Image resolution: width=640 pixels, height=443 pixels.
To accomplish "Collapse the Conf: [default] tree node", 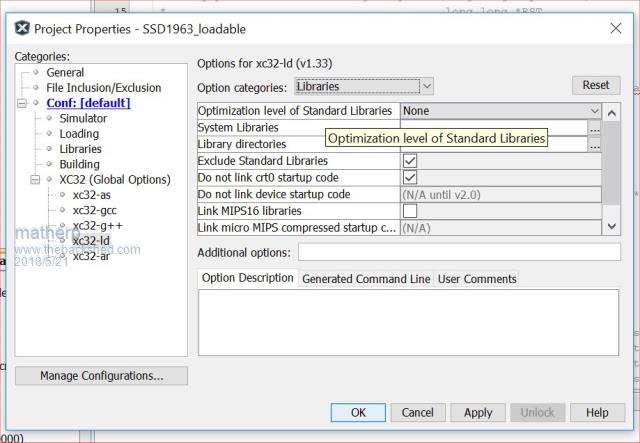I will coord(22,103).
